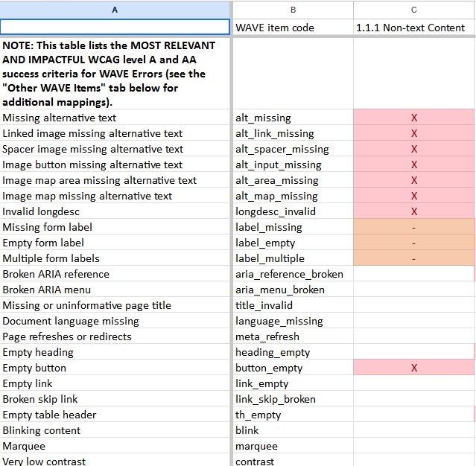Select the 'alt_link_missing' code cell
This screenshot has width=476, height=466.
293,133
